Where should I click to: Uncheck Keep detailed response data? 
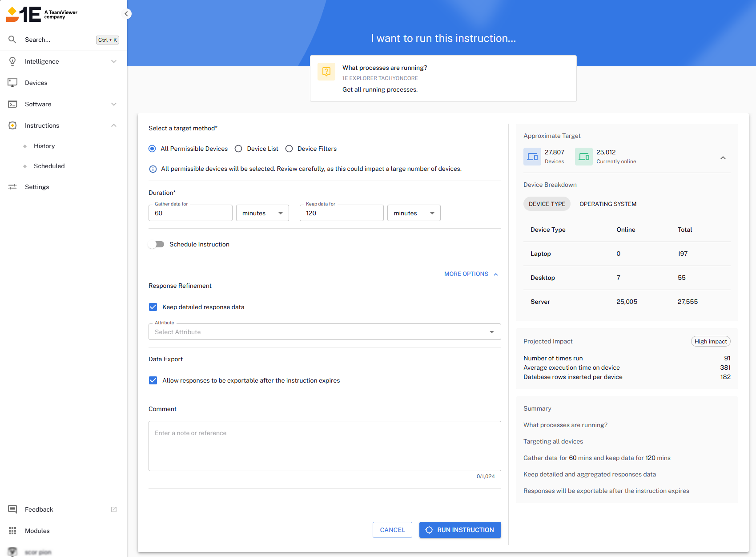click(x=153, y=307)
